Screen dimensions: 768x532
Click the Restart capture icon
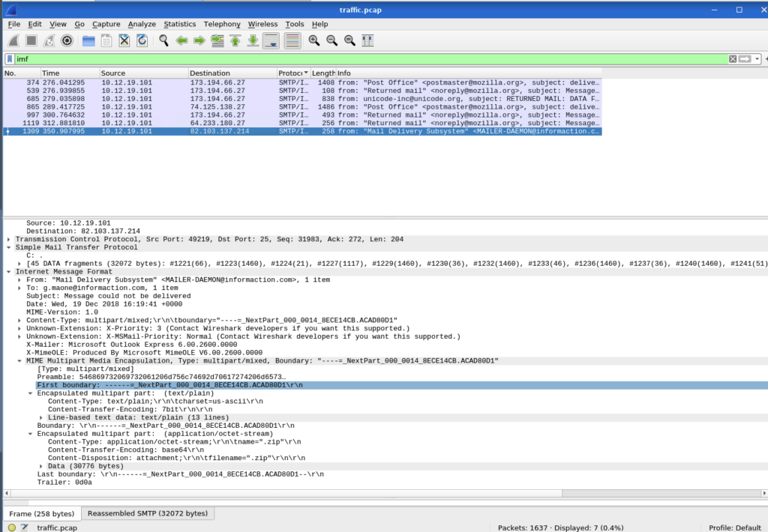[x=49, y=40]
